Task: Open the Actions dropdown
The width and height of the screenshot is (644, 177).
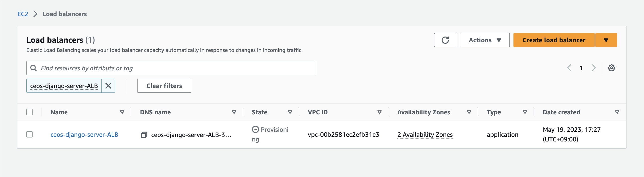Action: [485, 40]
